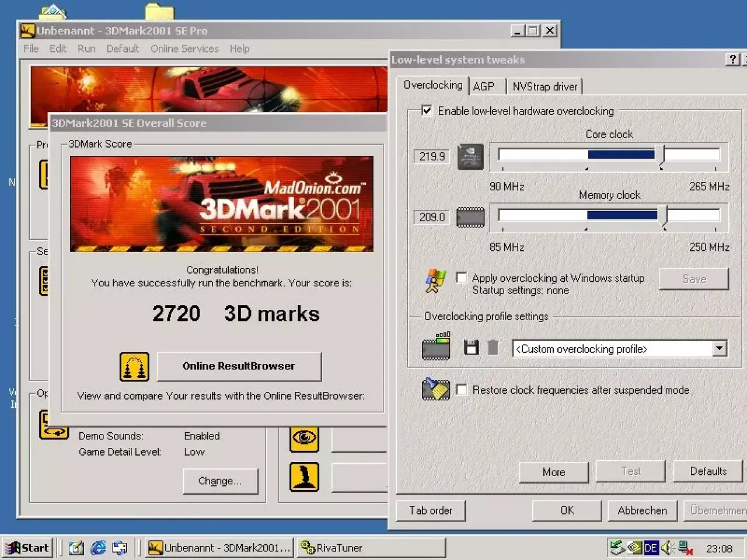The width and height of the screenshot is (747, 560).
Task: Click the broom icon beside Restore clock frequencies
Action: click(x=436, y=389)
